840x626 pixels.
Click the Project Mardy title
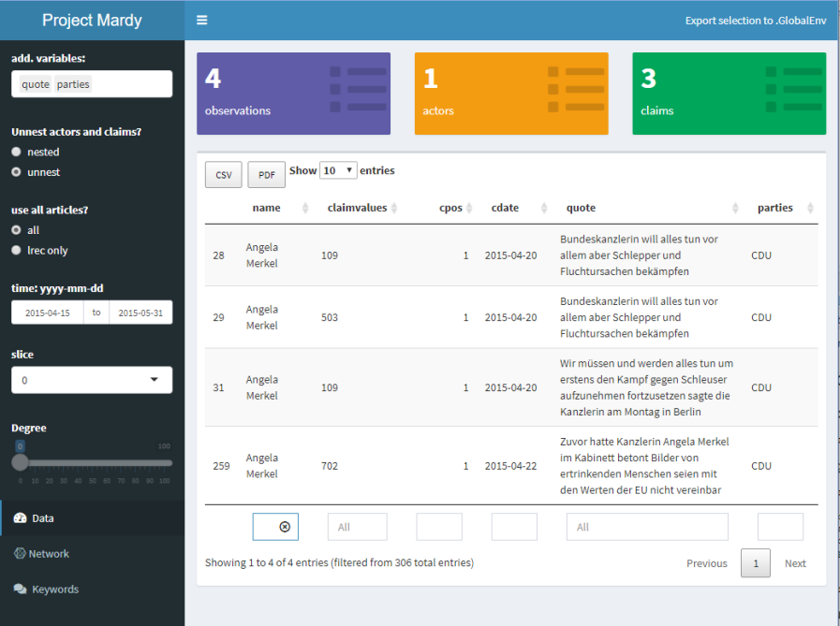[92, 21]
